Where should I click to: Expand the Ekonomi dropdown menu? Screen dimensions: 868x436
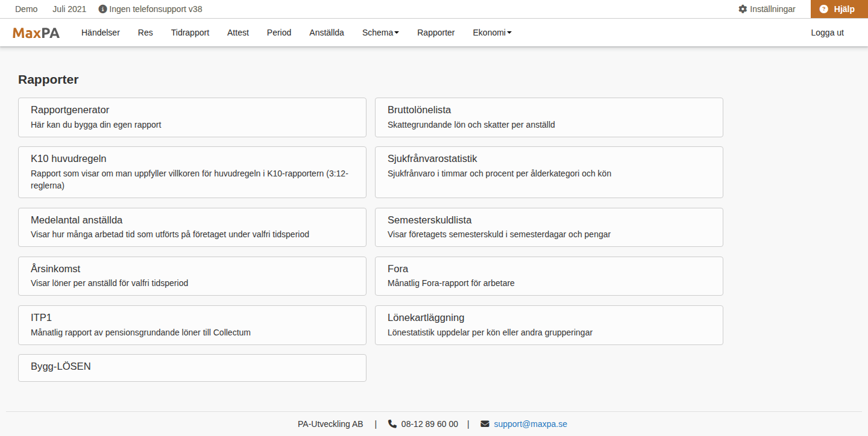(x=492, y=33)
